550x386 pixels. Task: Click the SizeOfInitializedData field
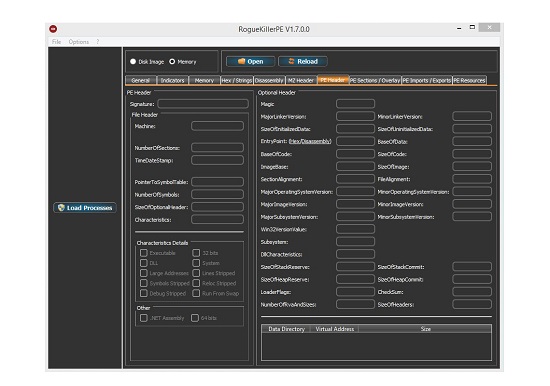[x=355, y=129]
